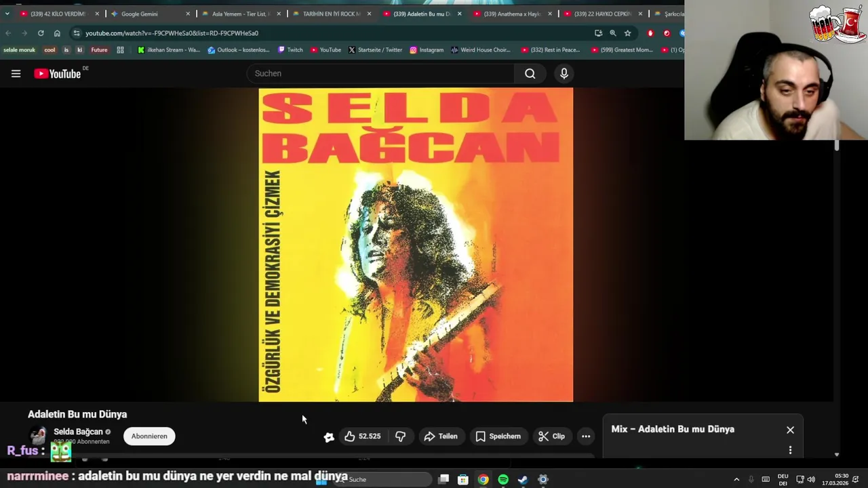Open the Outlook – kostenlos bookmark
This screenshot has width=868, height=488.
click(x=239, y=50)
